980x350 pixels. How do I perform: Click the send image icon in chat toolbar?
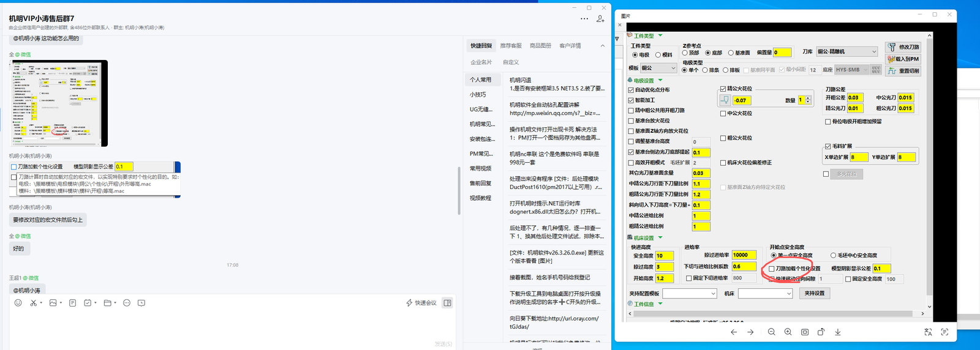pos(53,303)
